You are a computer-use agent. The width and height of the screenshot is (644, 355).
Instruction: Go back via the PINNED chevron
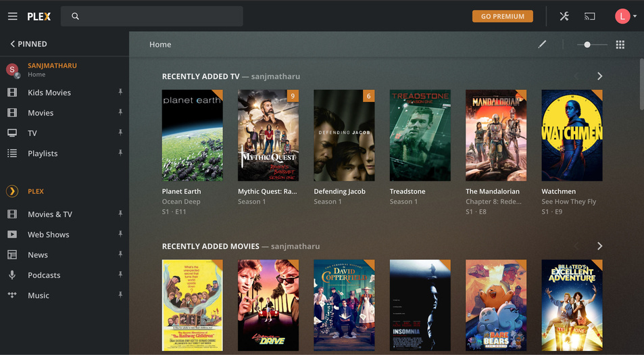[x=13, y=44]
